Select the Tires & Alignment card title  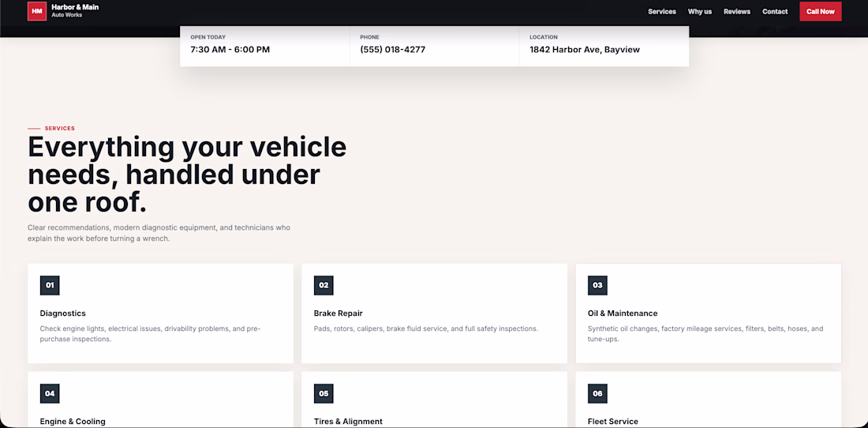[x=348, y=422]
